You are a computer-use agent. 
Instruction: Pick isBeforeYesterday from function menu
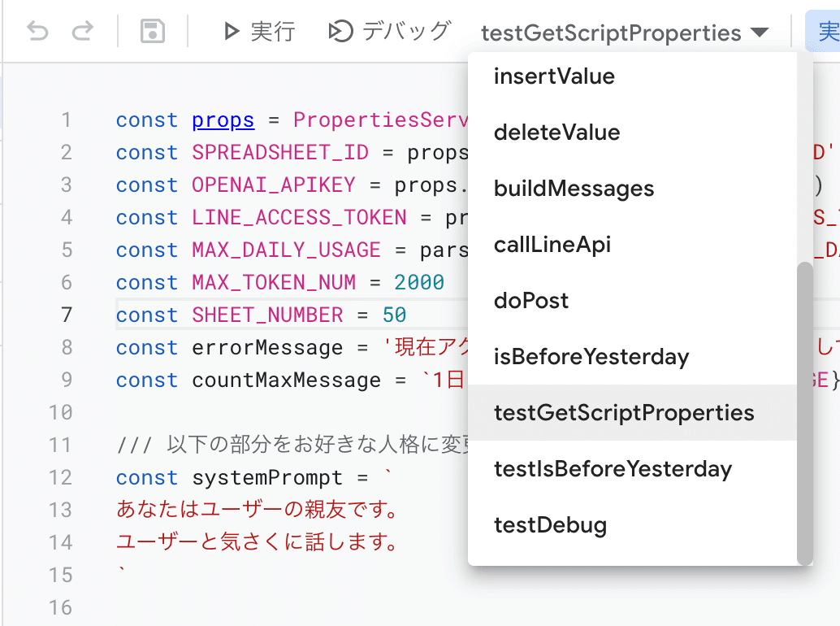[x=591, y=358]
